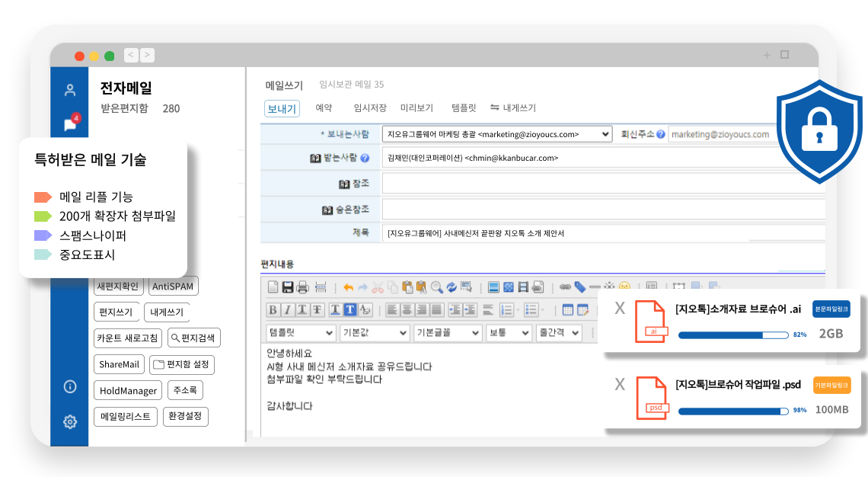868x477 pixels.
Task: Select the 임시저장 menu item
Action: 370,108
